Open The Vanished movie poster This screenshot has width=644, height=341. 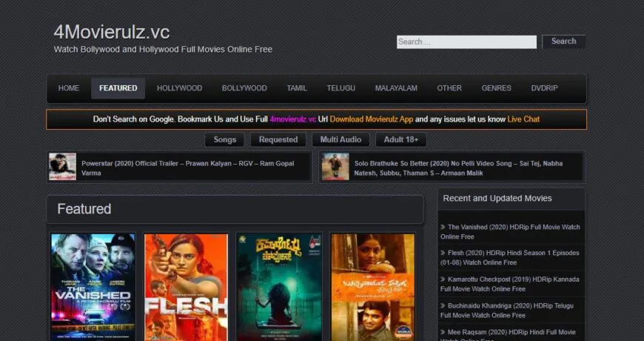pos(93,287)
